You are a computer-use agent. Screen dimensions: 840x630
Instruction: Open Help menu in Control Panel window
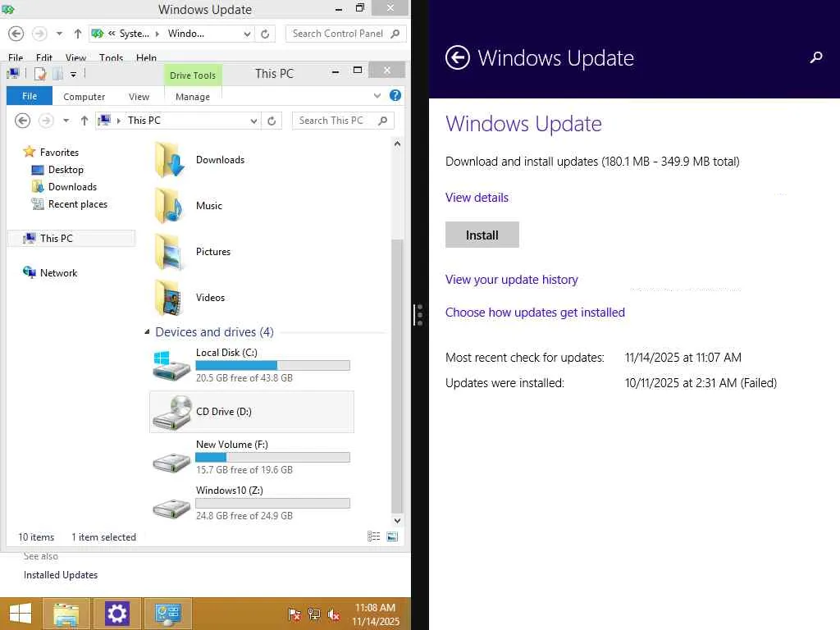coord(146,58)
